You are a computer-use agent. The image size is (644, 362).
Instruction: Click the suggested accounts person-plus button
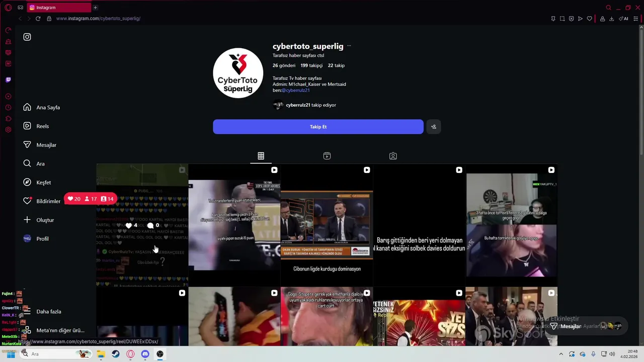coord(434,127)
